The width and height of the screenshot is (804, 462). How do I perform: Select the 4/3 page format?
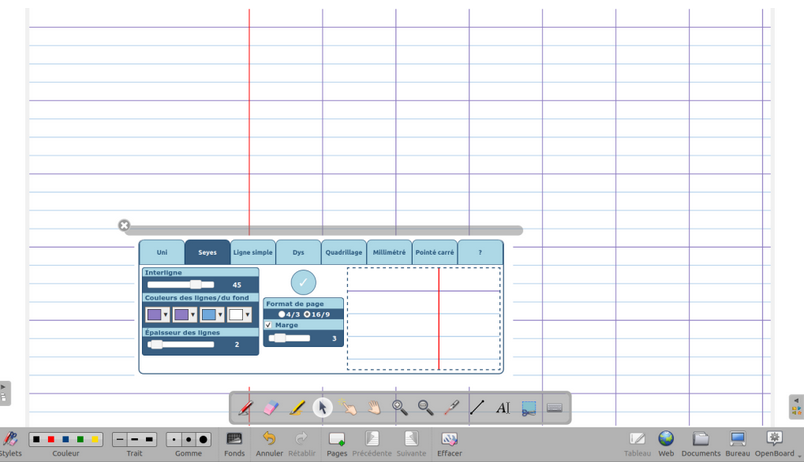[x=282, y=314]
